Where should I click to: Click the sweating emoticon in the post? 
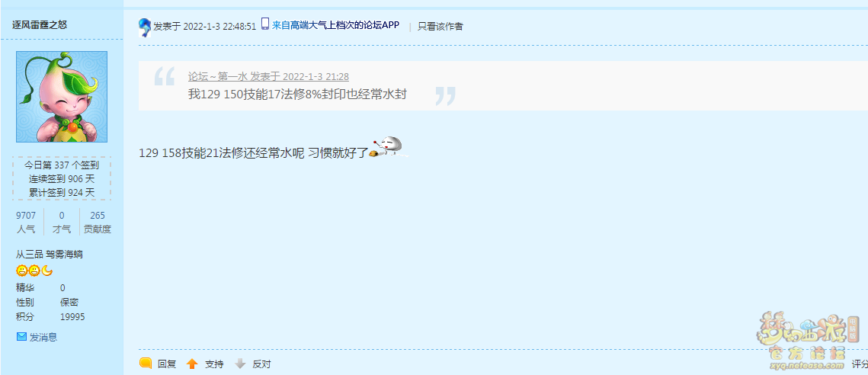389,147
